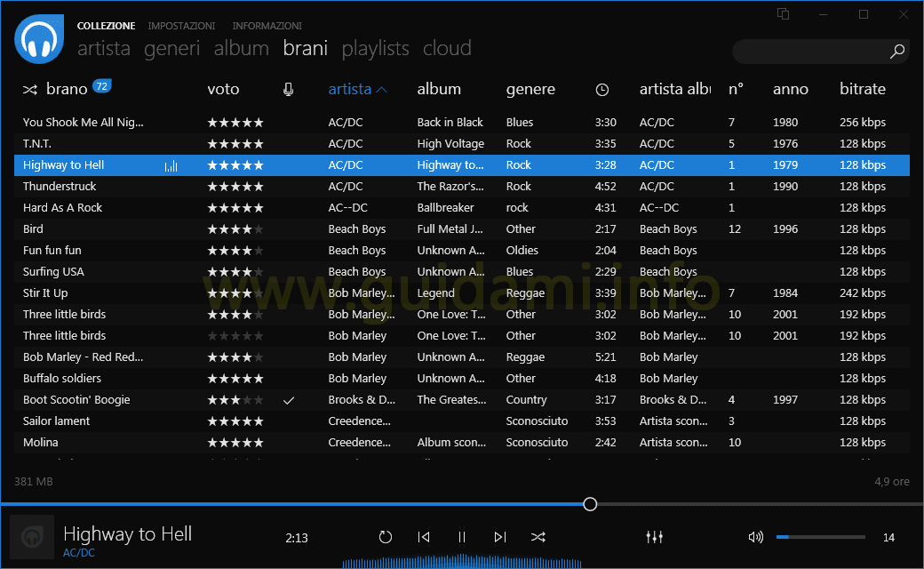The height and width of the screenshot is (569, 924).
Task: Click AC/DC artist link under now playing title
Action: (x=79, y=553)
